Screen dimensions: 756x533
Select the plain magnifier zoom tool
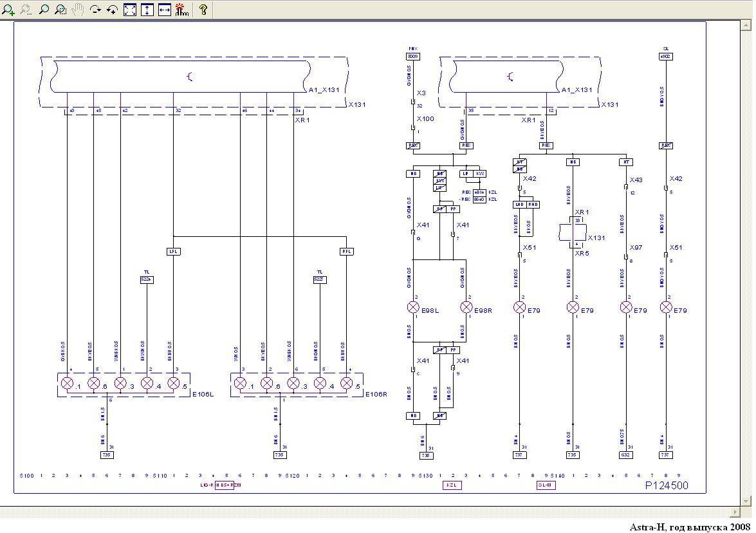click(x=44, y=10)
